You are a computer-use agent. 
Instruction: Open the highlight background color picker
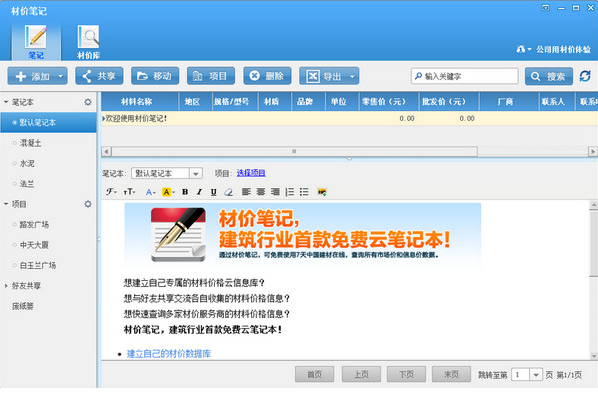(168, 192)
